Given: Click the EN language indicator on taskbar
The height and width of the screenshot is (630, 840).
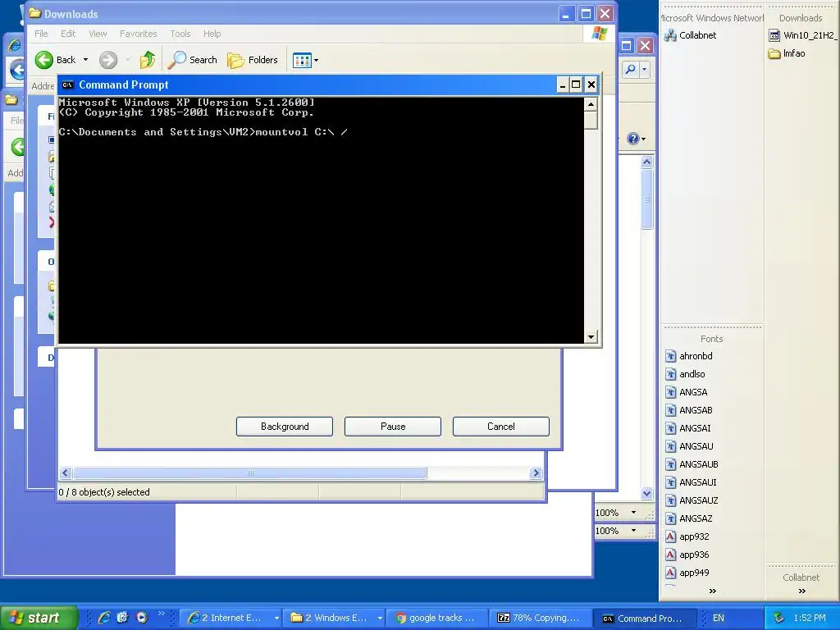Looking at the screenshot, I should 719,618.
